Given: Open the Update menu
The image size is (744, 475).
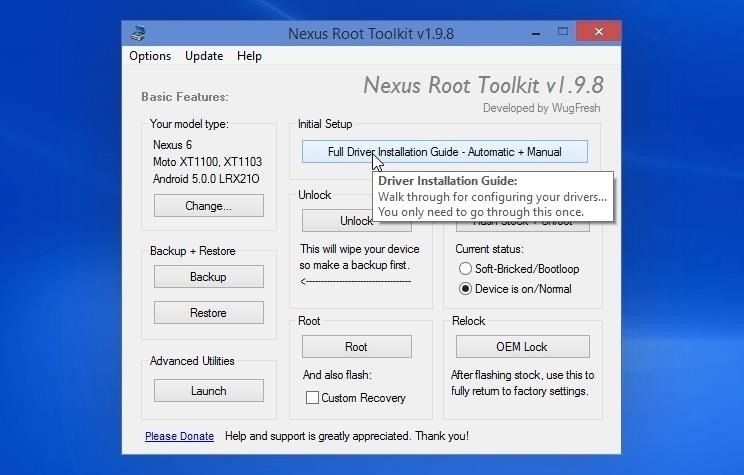Looking at the screenshot, I should tap(204, 56).
